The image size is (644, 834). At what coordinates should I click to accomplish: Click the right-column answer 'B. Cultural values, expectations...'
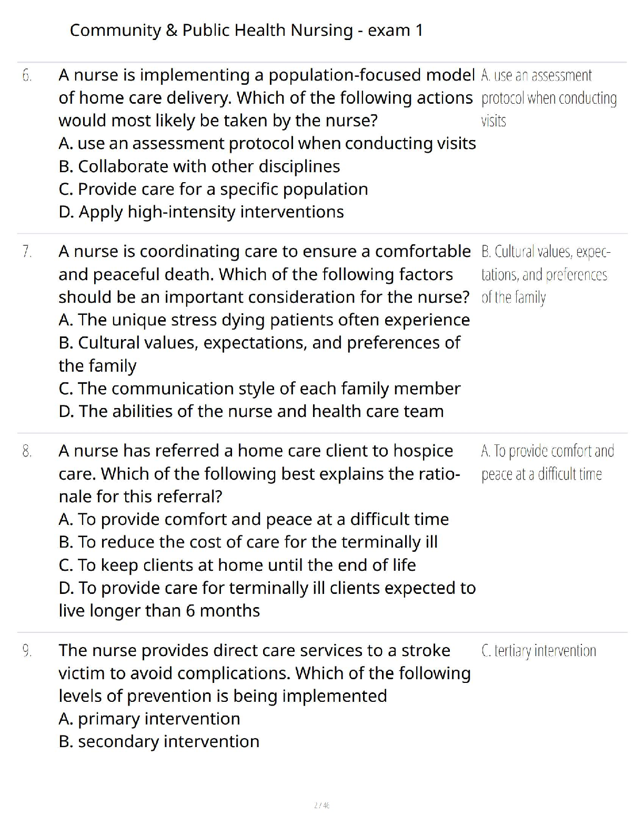[545, 274]
